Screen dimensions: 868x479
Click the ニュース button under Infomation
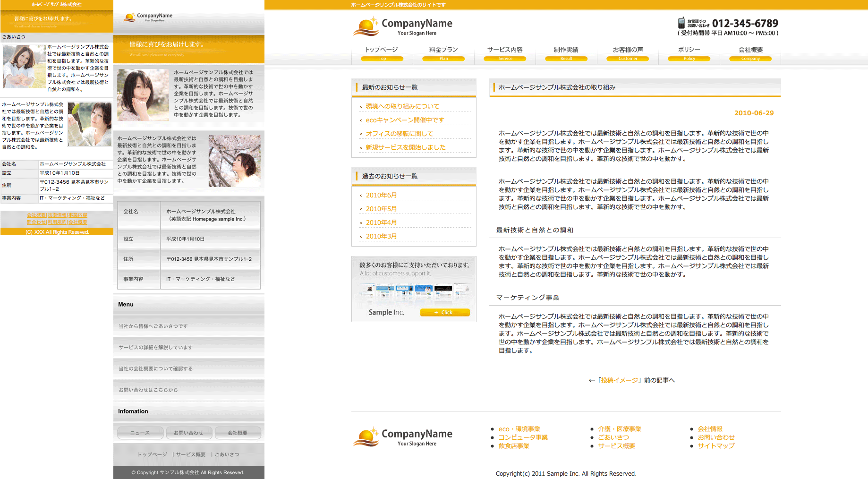point(140,433)
